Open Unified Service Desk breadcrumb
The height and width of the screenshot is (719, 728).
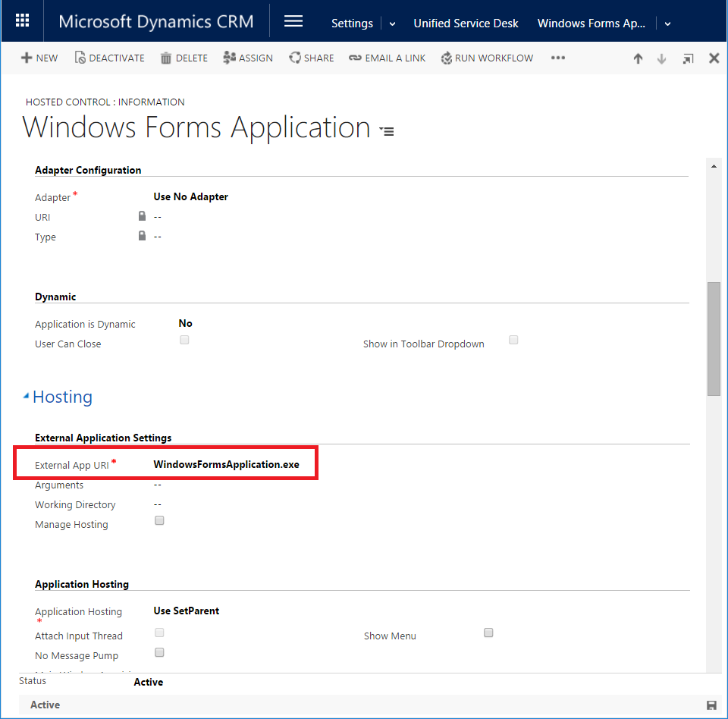click(466, 24)
